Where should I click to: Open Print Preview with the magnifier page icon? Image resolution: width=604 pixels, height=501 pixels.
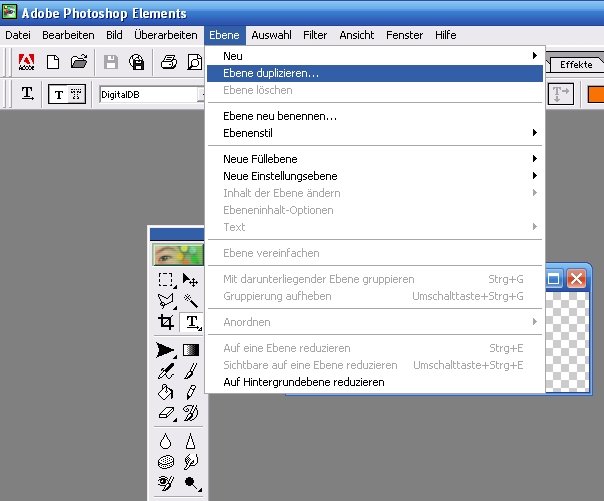195,62
